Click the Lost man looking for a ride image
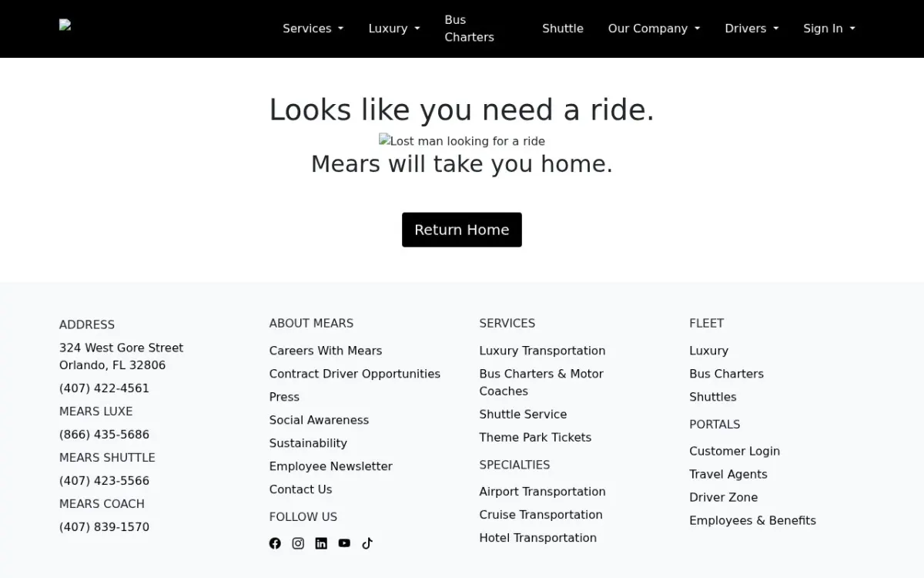 pyautogui.click(x=462, y=141)
